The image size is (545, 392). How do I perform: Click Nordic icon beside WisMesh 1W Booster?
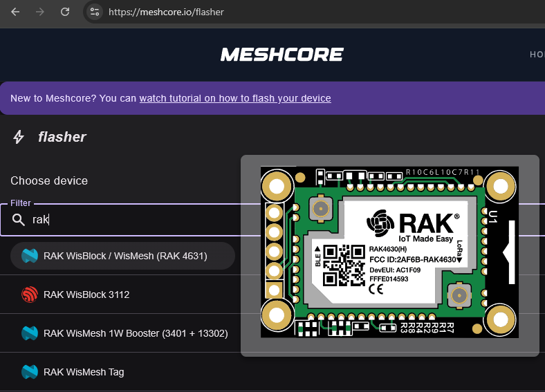click(30, 333)
